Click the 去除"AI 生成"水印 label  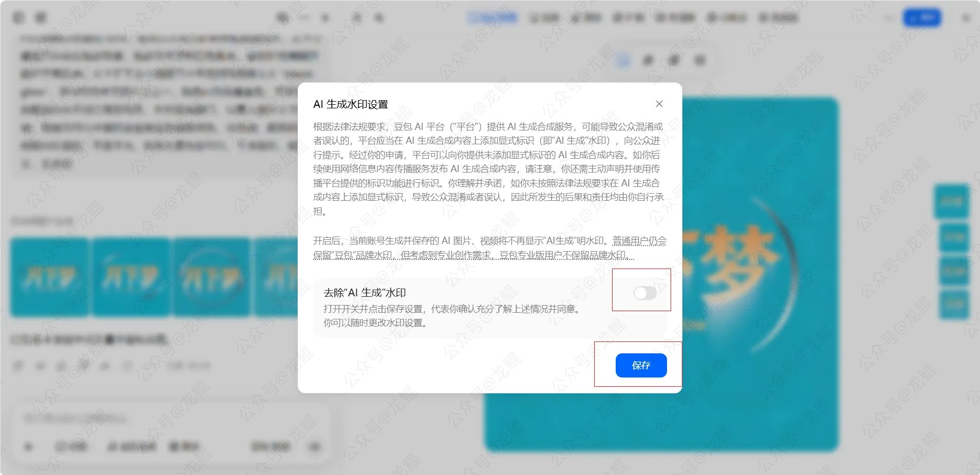click(365, 293)
